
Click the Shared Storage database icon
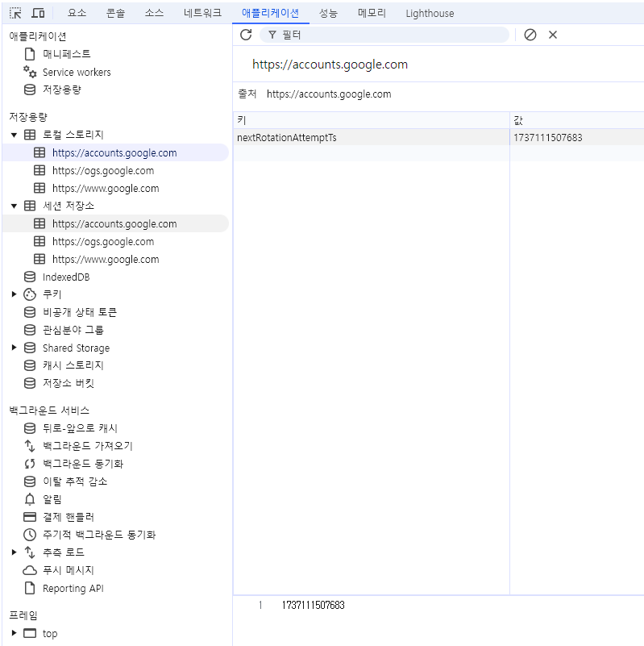coord(30,348)
